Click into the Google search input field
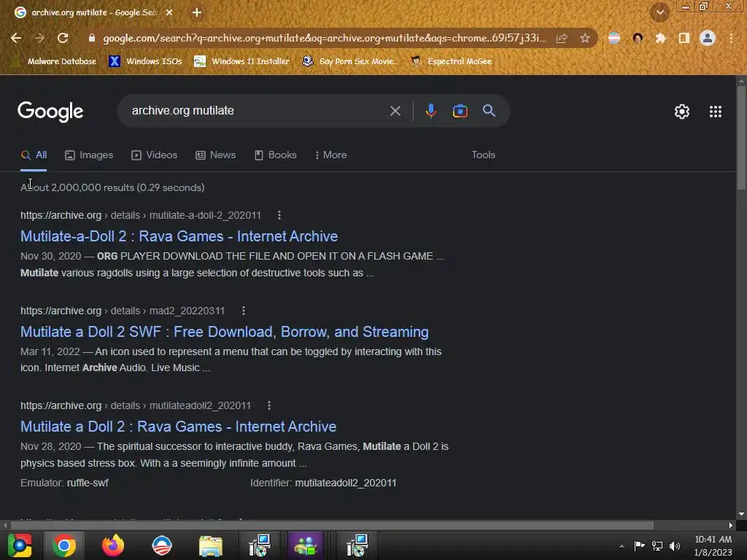 [x=258, y=111]
